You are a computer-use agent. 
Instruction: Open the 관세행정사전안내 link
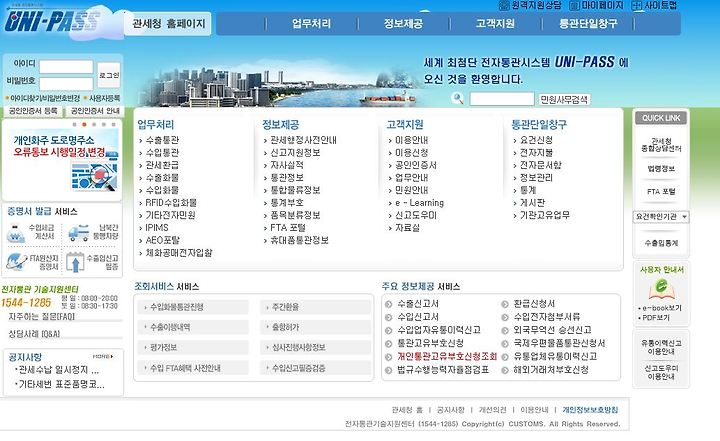coord(303,140)
